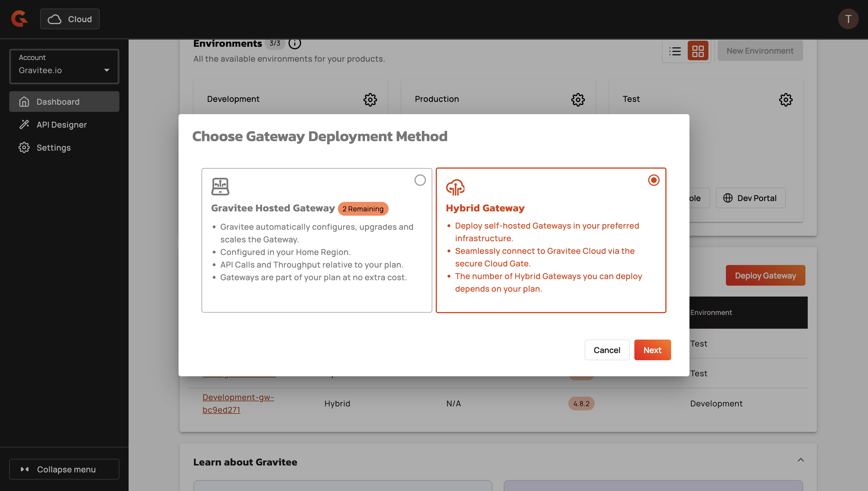Select the Hybrid Gateway radio button
The height and width of the screenshot is (491, 868).
pyautogui.click(x=654, y=180)
